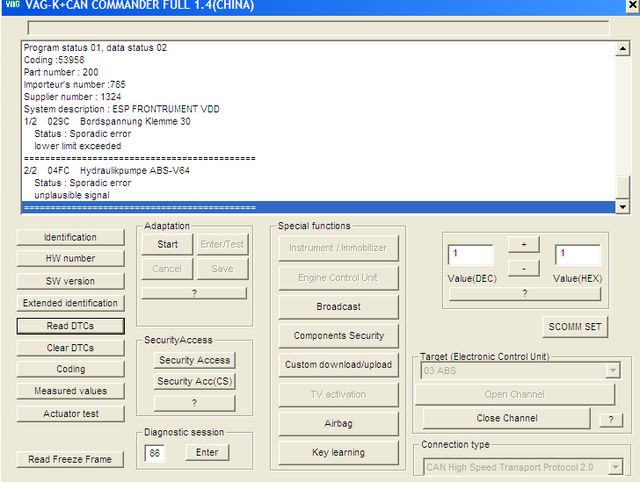Open the Key learning function
Viewport: 640px width, 482px height.
(x=338, y=453)
